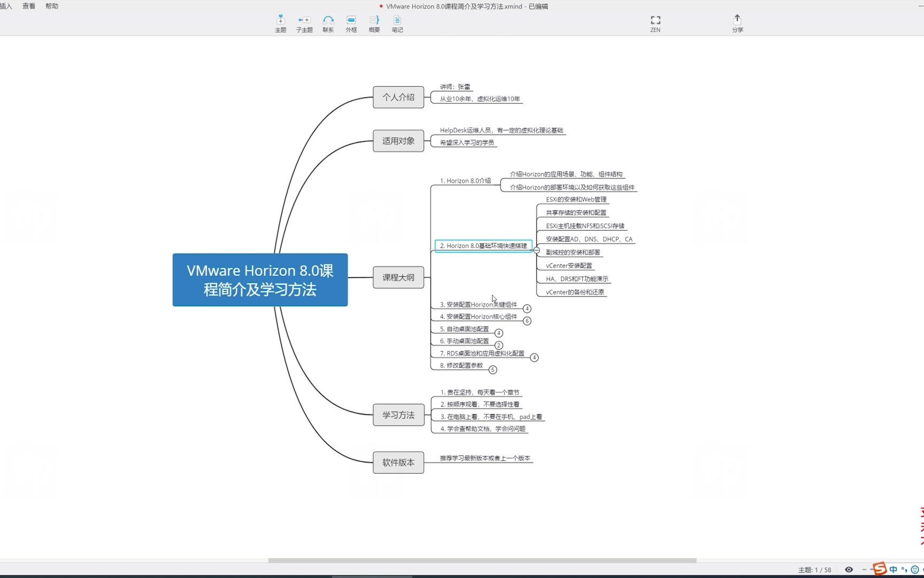The height and width of the screenshot is (578, 924).
Task: Click the zoom out minus in status bar
Action: [x=864, y=569]
